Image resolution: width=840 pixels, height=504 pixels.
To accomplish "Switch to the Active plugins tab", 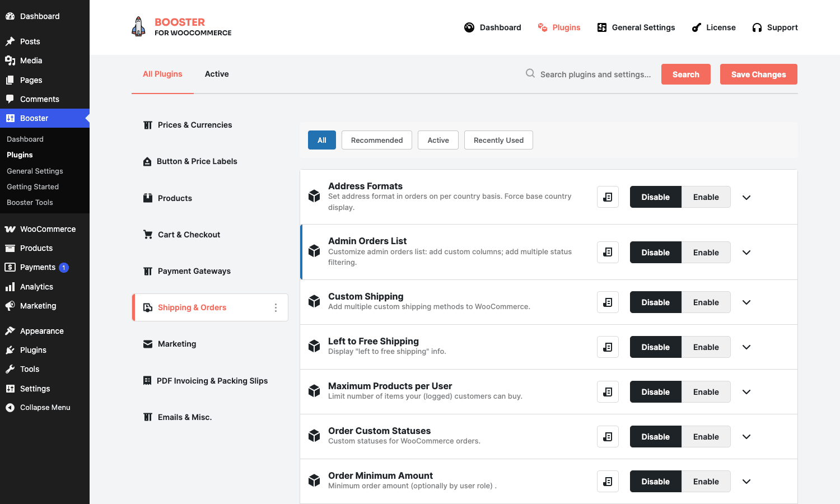I will click(x=217, y=74).
